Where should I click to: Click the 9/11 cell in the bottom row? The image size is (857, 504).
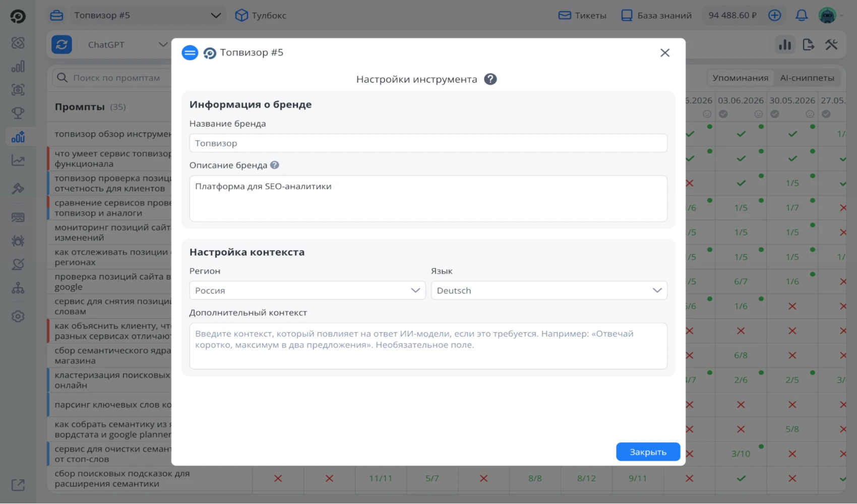click(638, 478)
